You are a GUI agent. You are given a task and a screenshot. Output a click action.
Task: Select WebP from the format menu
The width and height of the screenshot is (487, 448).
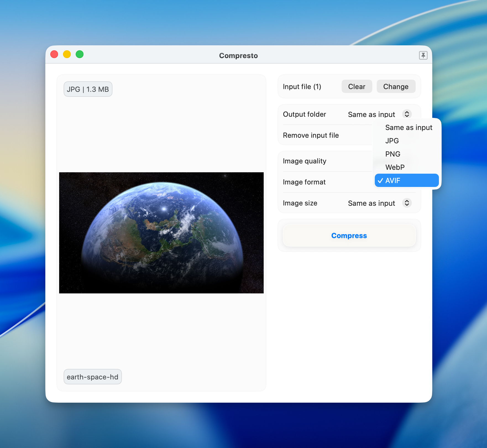407,167
